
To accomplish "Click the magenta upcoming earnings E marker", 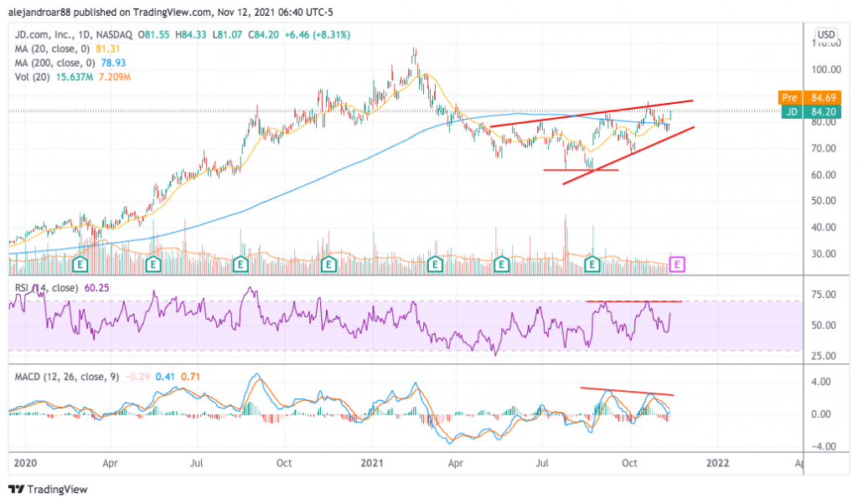I will pyautogui.click(x=677, y=265).
